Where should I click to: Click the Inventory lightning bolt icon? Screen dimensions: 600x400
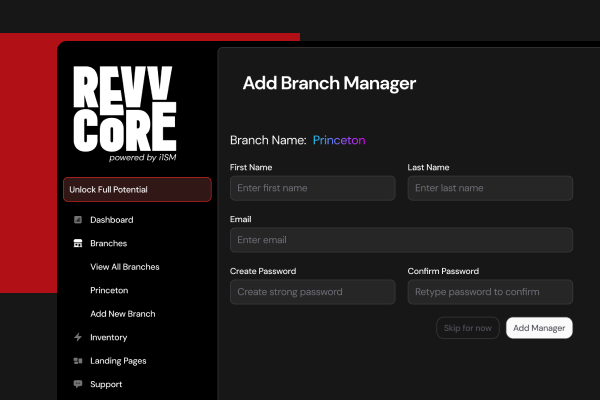click(x=78, y=338)
